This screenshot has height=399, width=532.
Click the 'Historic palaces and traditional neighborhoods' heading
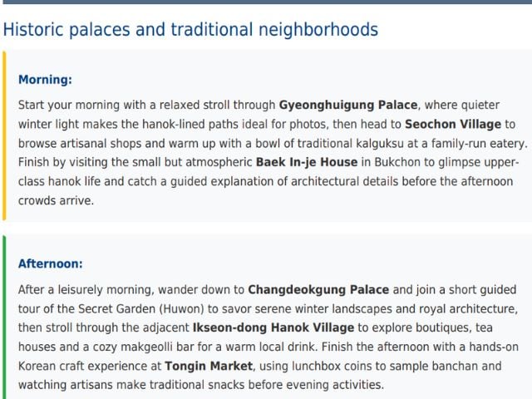[x=190, y=30]
